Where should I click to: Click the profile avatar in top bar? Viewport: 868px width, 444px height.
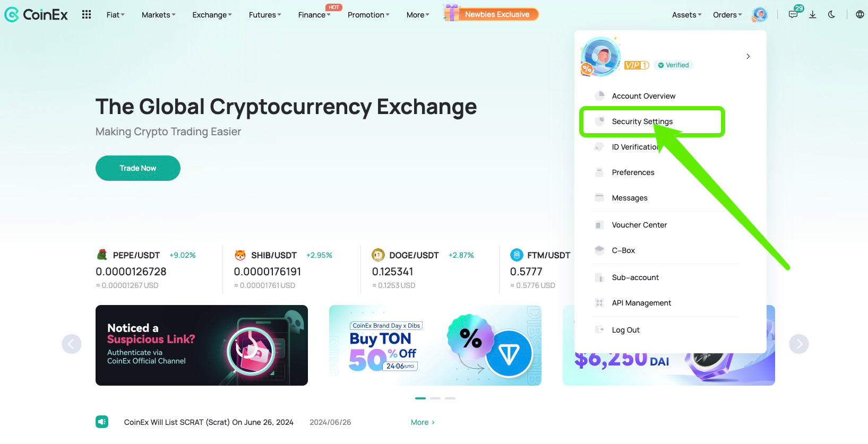[x=760, y=15]
